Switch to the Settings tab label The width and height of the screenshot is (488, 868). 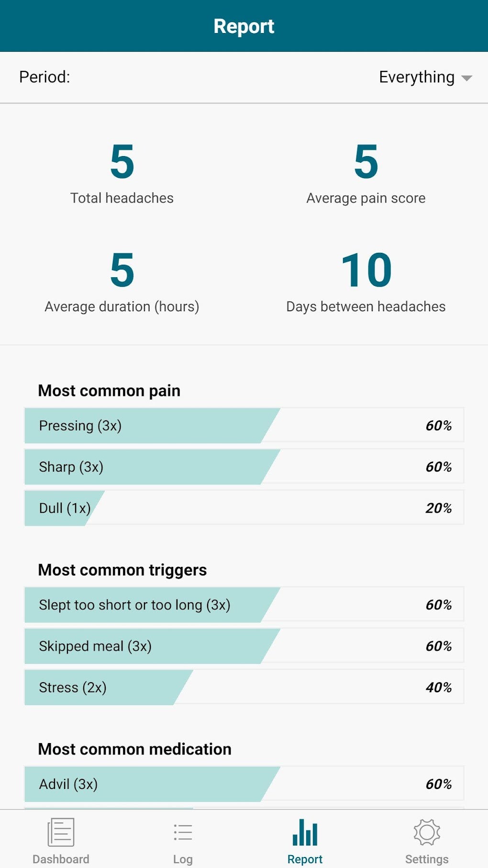pyautogui.click(x=427, y=859)
